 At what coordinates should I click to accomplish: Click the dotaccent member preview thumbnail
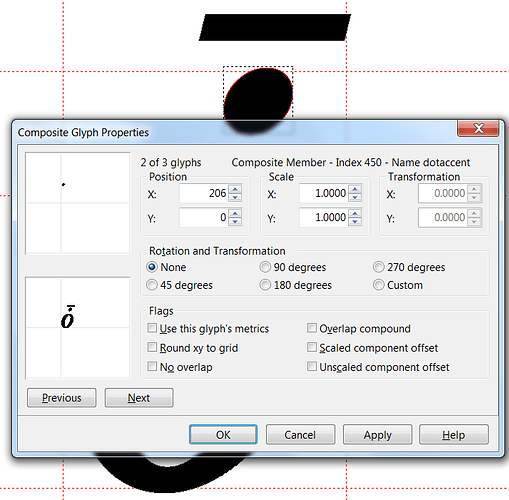[78, 203]
